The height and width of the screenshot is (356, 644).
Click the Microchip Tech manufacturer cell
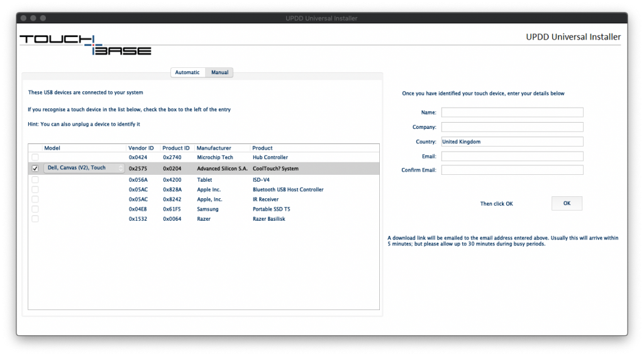[x=215, y=157]
